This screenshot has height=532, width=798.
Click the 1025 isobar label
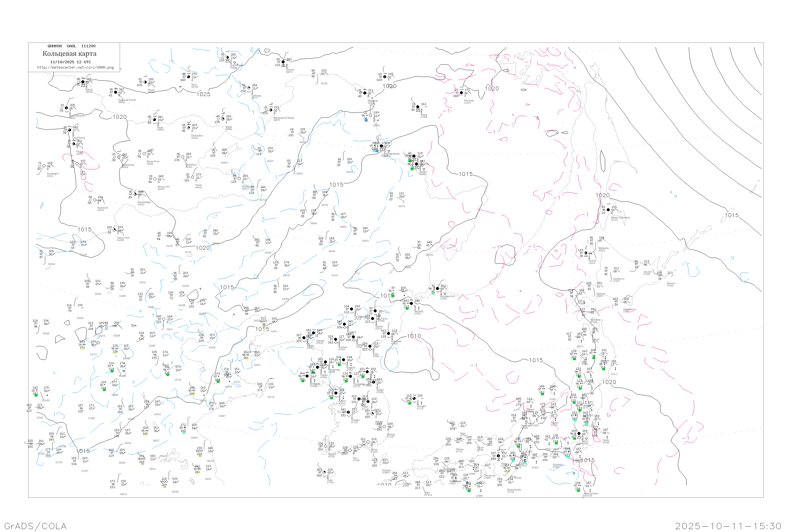point(203,94)
